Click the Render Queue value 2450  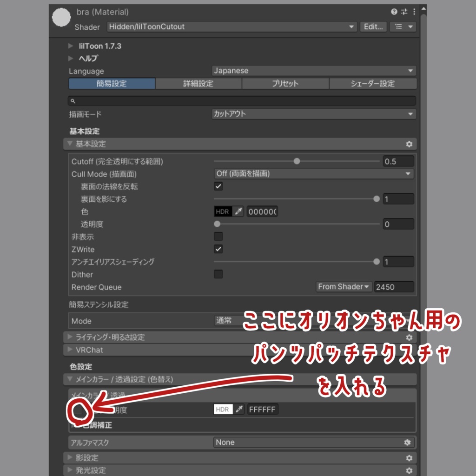coord(394,286)
